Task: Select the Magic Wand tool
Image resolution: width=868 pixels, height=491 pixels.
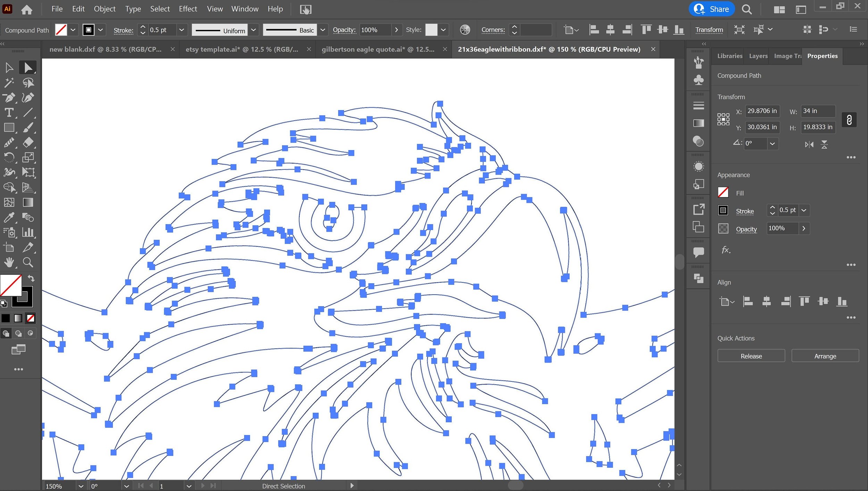Action: click(9, 83)
